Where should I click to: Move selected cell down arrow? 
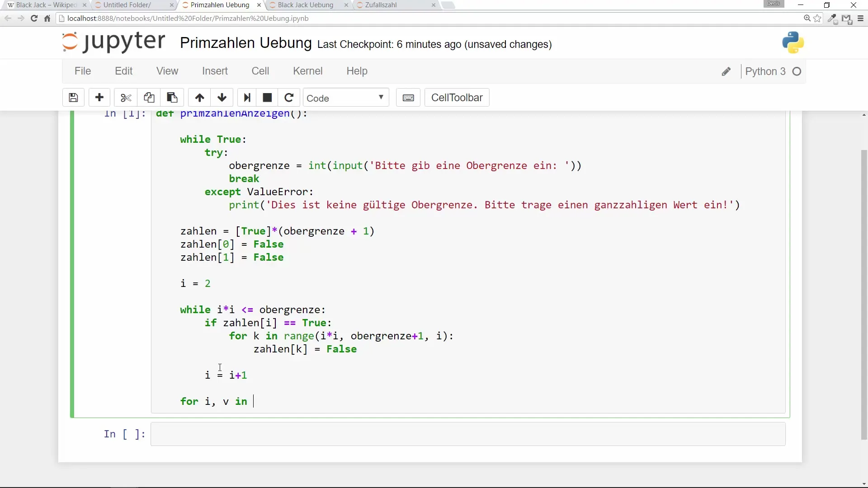coord(222,98)
